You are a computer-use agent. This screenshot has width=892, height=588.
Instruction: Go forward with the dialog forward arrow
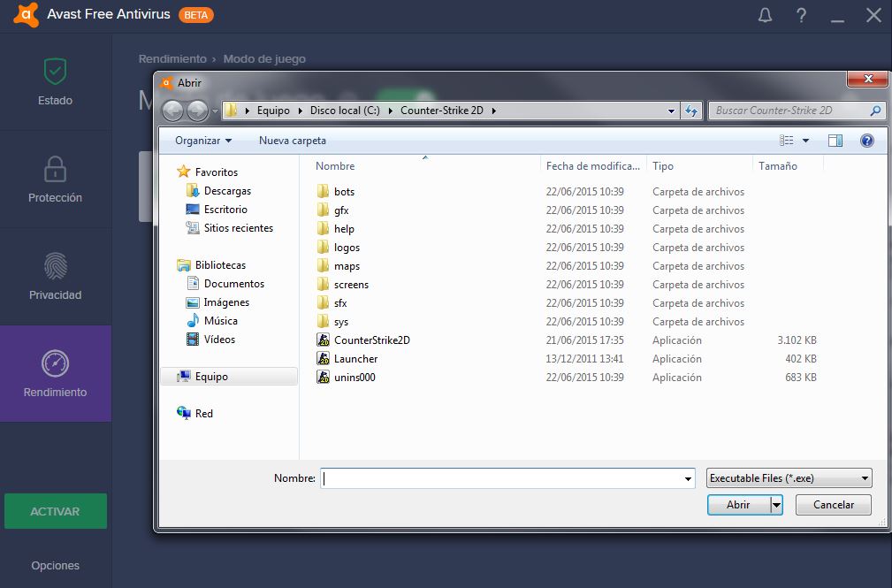[197, 111]
